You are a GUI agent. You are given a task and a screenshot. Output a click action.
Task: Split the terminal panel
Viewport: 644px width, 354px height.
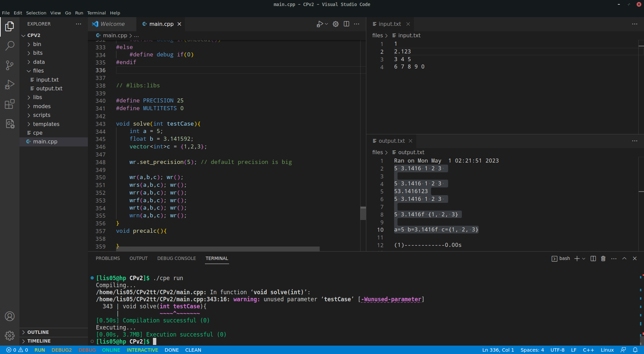click(593, 259)
